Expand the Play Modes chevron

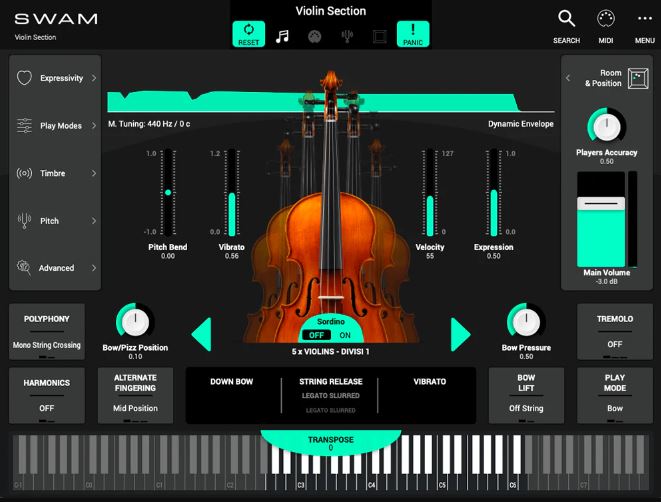coord(94,126)
